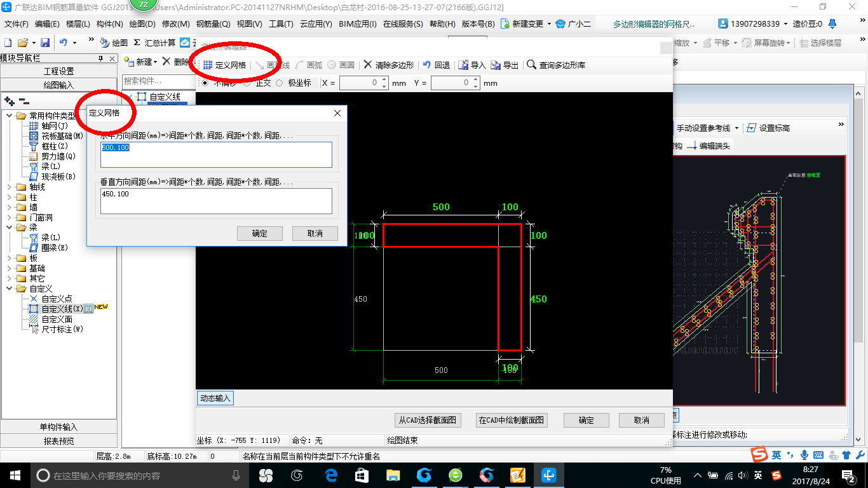Collapse the 梁 folder
The height and width of the screenshot is (488, 868).
[x=10, y=227]
